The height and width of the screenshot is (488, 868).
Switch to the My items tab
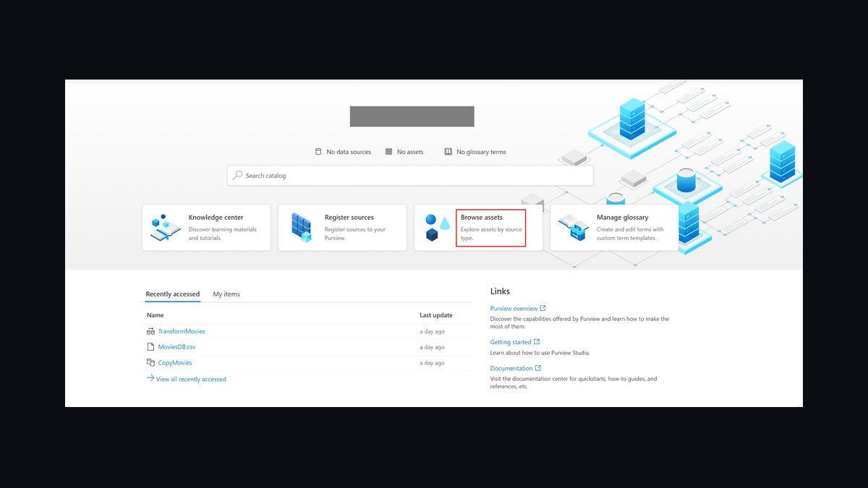[x=226, y=294]
